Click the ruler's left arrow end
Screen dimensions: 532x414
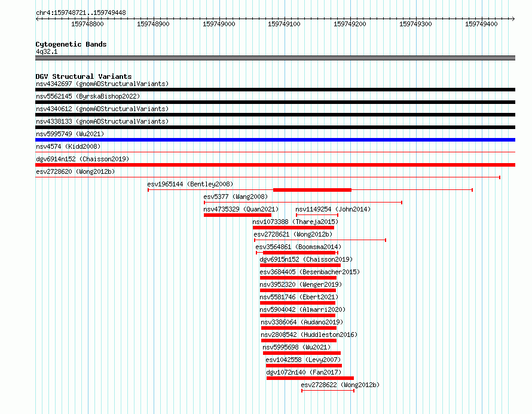37,19
